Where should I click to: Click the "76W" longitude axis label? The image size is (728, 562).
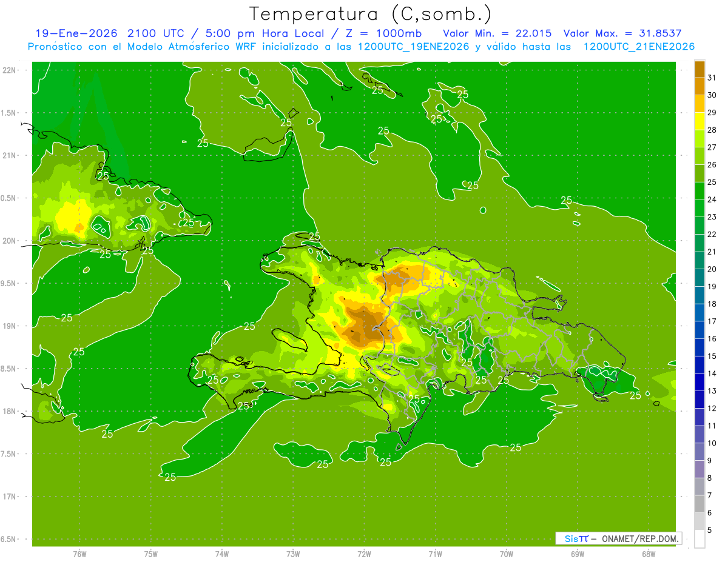tap(79, 554)
